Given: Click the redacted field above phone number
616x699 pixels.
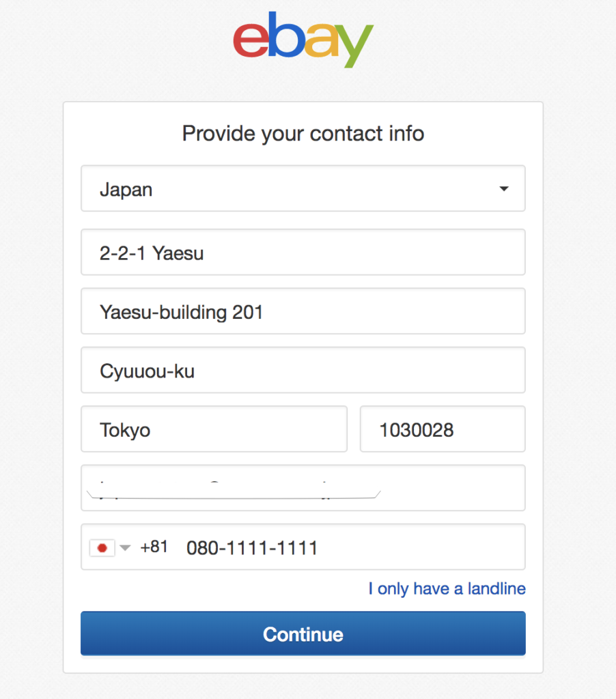Looking at the screenshot, I should 303,487.
